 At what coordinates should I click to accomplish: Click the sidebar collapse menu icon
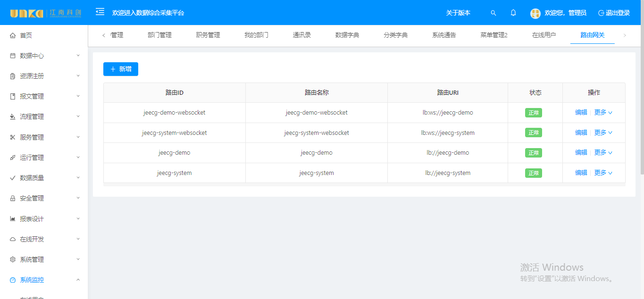[x=100, y=12]
